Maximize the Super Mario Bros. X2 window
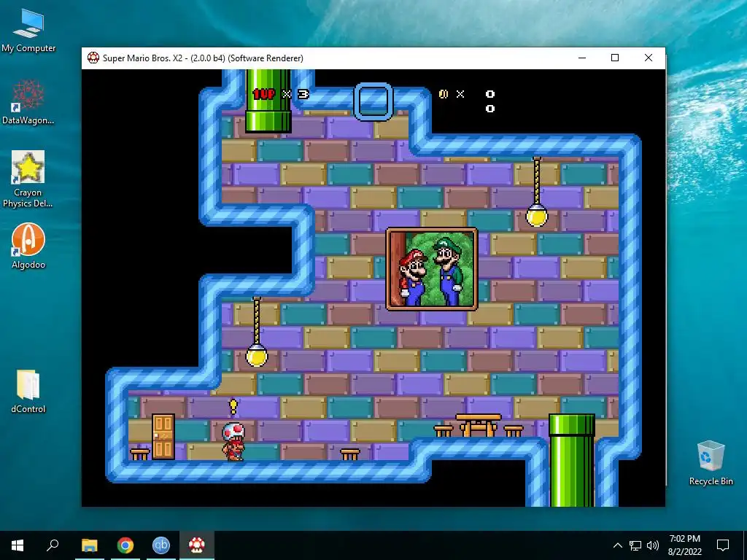747x560 pixels. pyautogui.click(x=615, y=58)
